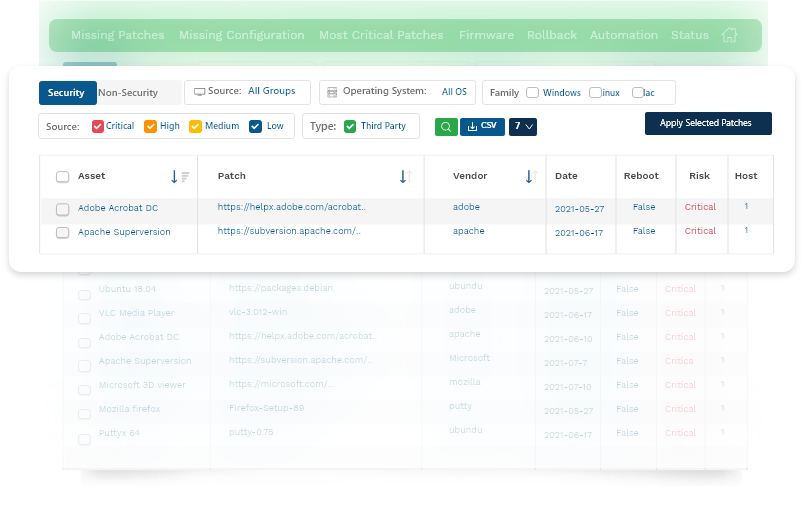This screenshot has width=804, height=510.
Task: Click the Risk column header
Action: [699, 176]
